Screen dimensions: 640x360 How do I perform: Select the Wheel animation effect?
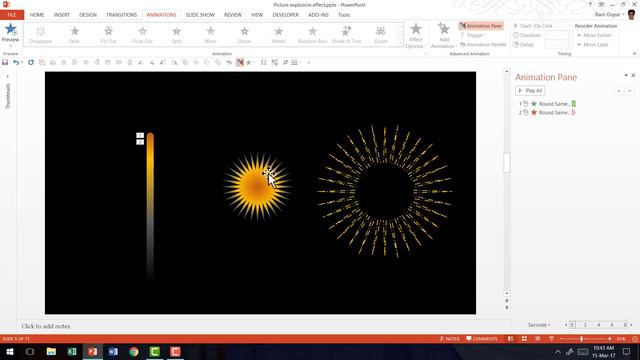click(x=278, y=34)
